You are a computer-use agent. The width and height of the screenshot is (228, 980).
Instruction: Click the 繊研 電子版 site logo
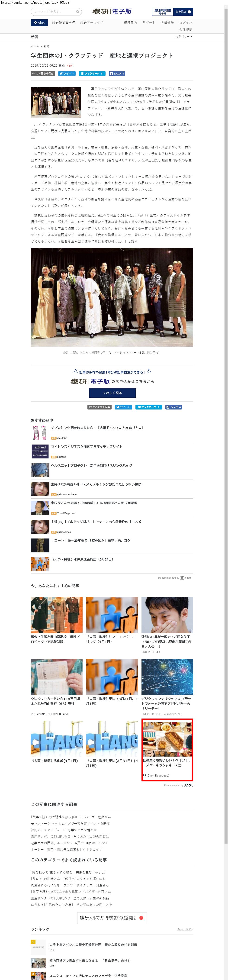(x=112, y=11)
